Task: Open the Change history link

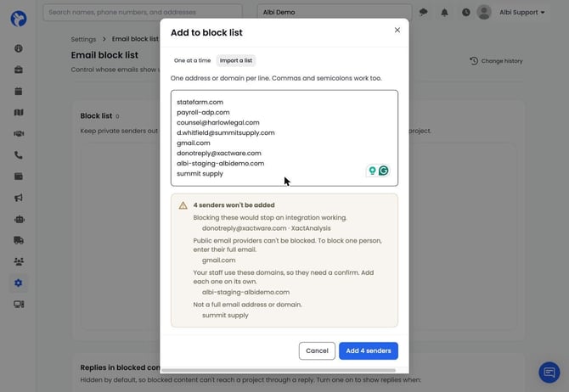Action: (x=502, y=61)
